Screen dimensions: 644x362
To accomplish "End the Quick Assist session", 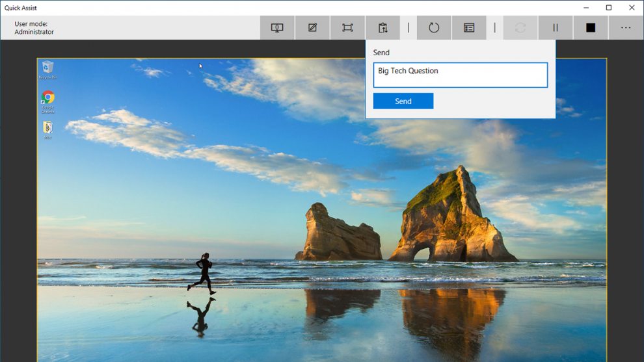I will coord(591,27).
